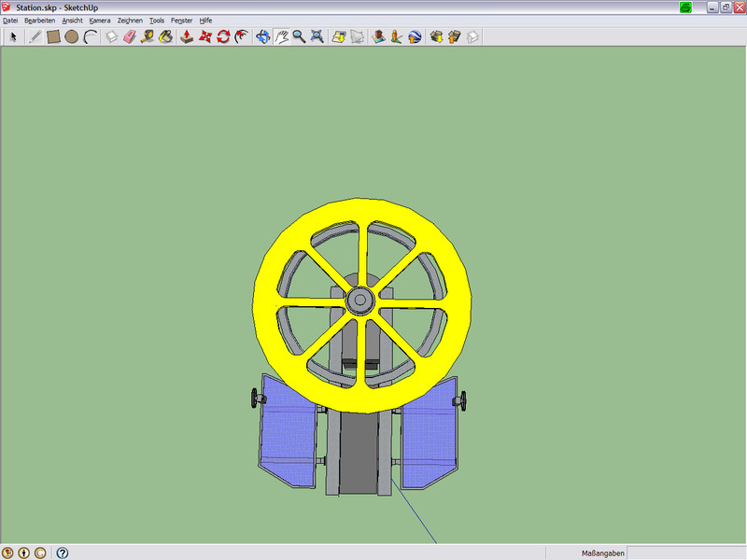This screenshot has width=747, height=560.
Task: Choose the Push/Pull tool
Action: tap(187, 36)
